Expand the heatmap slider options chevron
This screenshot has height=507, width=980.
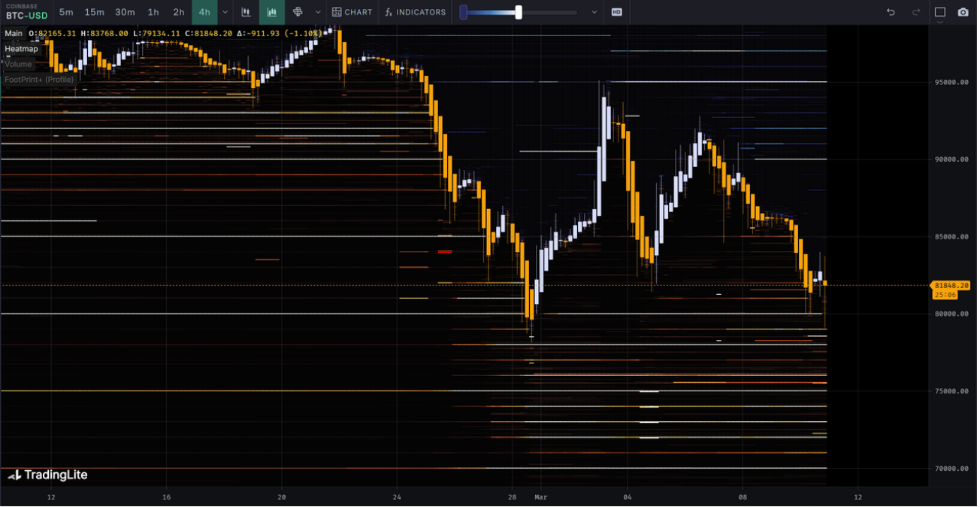pos(594,12)
